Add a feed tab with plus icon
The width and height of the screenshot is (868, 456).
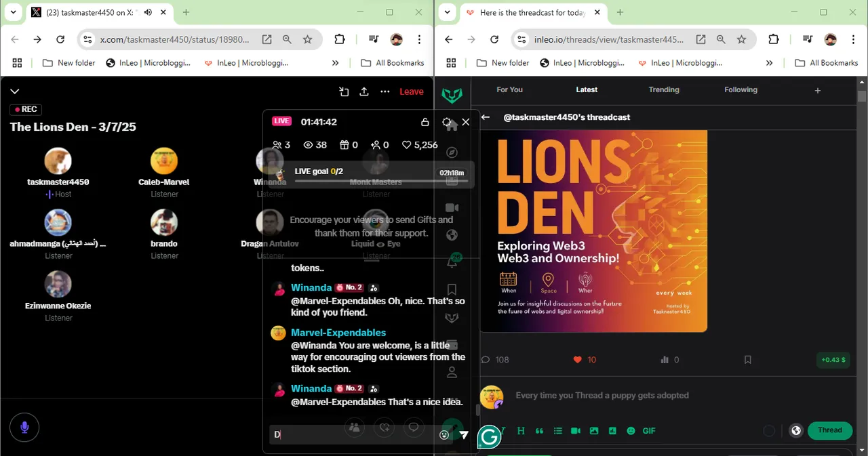(817, 90)
